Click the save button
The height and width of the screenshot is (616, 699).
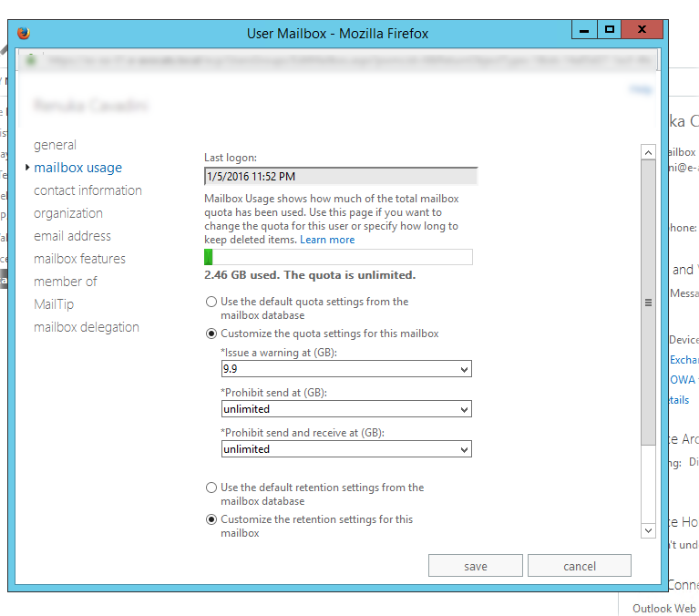pyautogui.click(x=475, y=566)
